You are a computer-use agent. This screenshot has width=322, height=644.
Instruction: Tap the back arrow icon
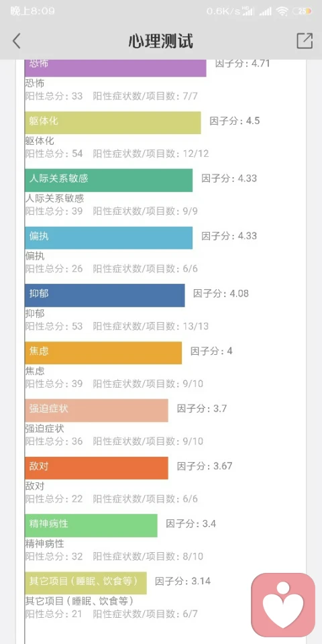pos(16,41)
